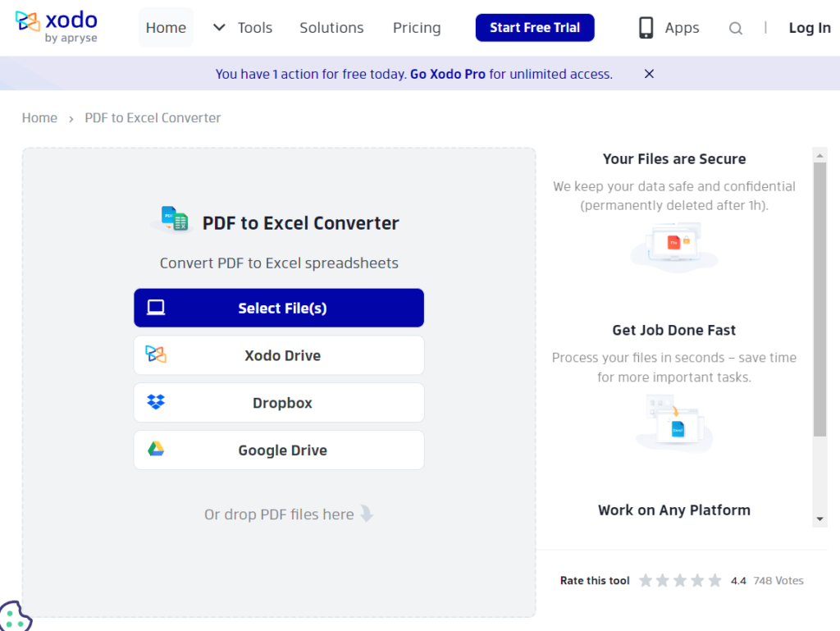Open the Log In page
The width and height of the screenshot is (840, 631).
coord(809,27)
